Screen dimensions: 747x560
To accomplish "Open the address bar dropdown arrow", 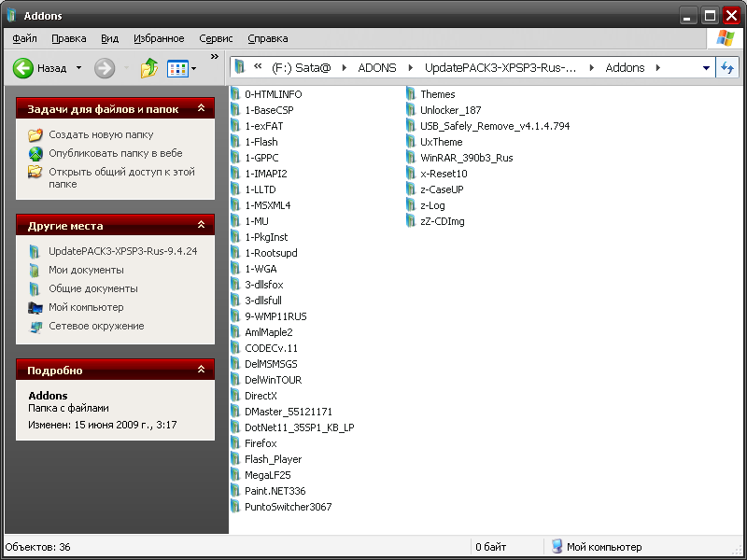I will pyautogui.click(x=706, y=68).
